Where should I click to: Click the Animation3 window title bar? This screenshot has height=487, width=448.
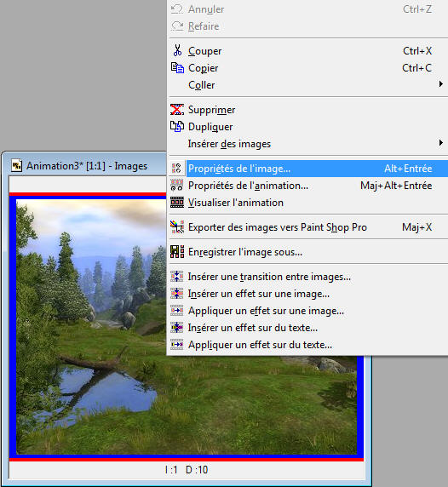(x=87, y=165)
